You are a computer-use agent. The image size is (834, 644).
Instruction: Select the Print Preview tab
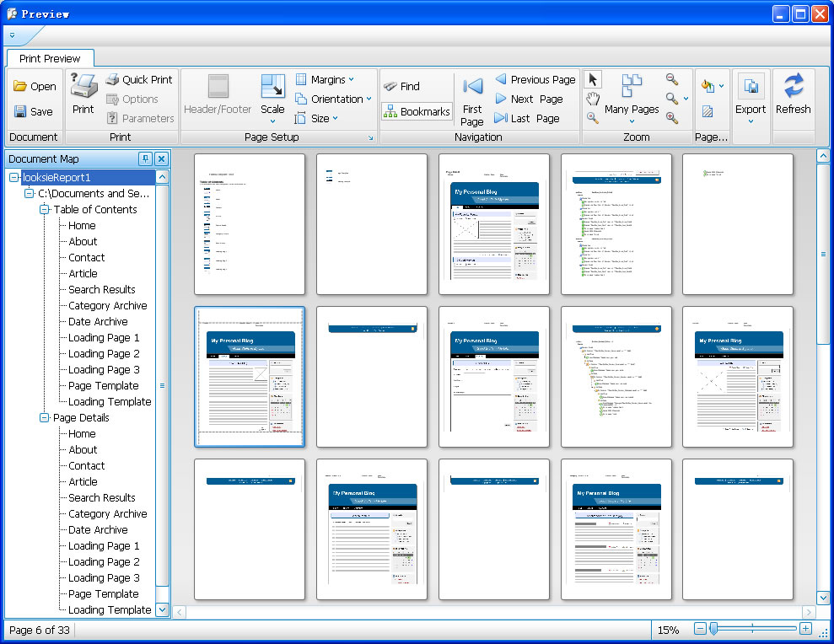(x=50, y=58)
